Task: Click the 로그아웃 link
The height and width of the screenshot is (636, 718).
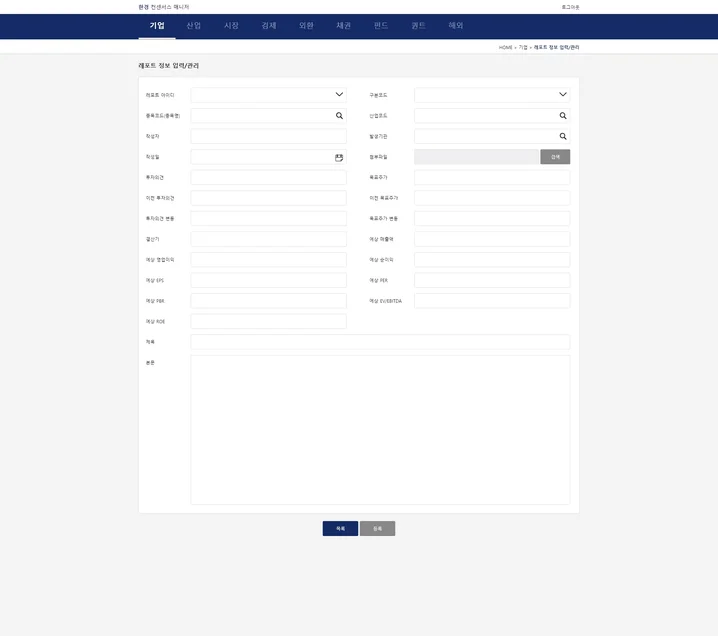Action: tap(570, 7)
